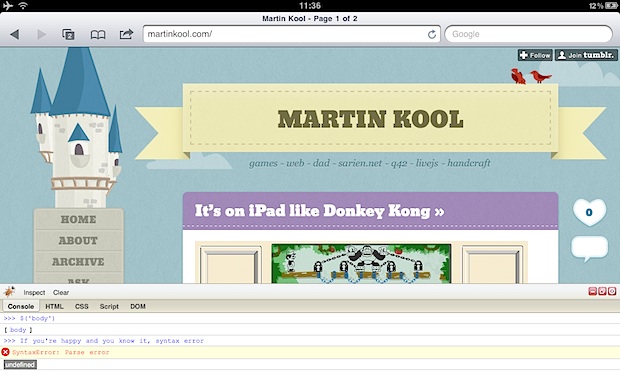Open the handcraft link
Screen dimensions: 620x376
click(x=469, y=163)
